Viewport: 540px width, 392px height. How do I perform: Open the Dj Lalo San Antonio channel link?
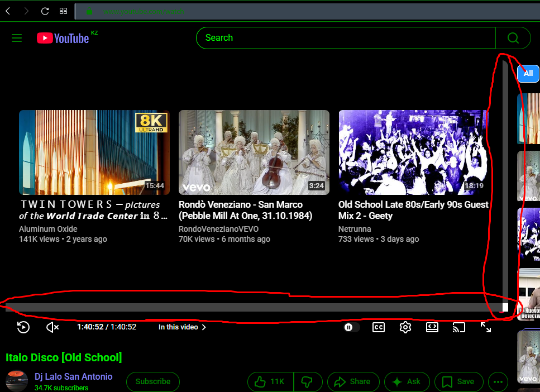coord(73,376)
